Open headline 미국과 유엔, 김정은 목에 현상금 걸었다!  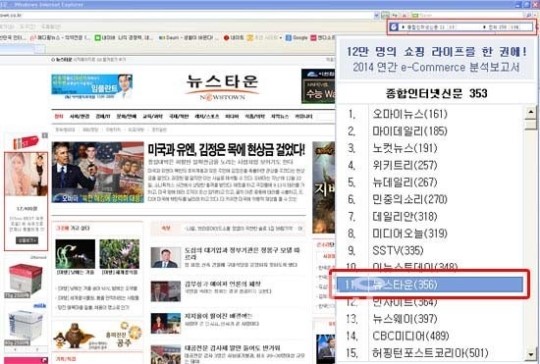click(x=226, y=150)
